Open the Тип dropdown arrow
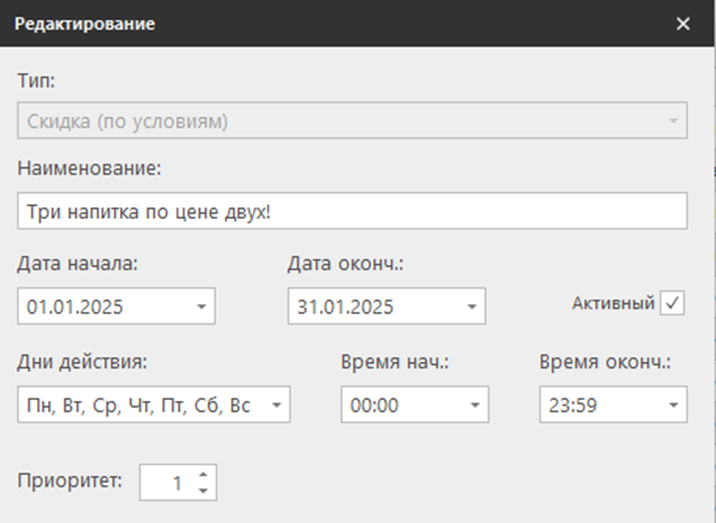Screen dimensions: 716x523 tap(673, 123)
